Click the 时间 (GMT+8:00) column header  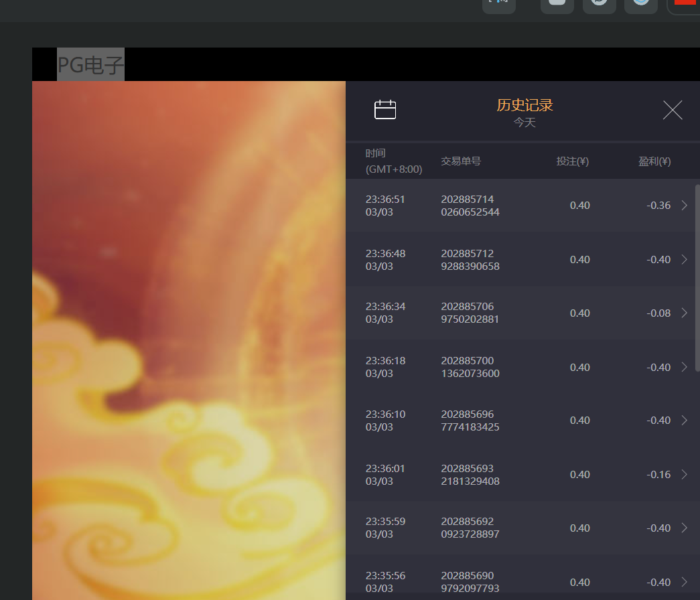tap(393, 161)
